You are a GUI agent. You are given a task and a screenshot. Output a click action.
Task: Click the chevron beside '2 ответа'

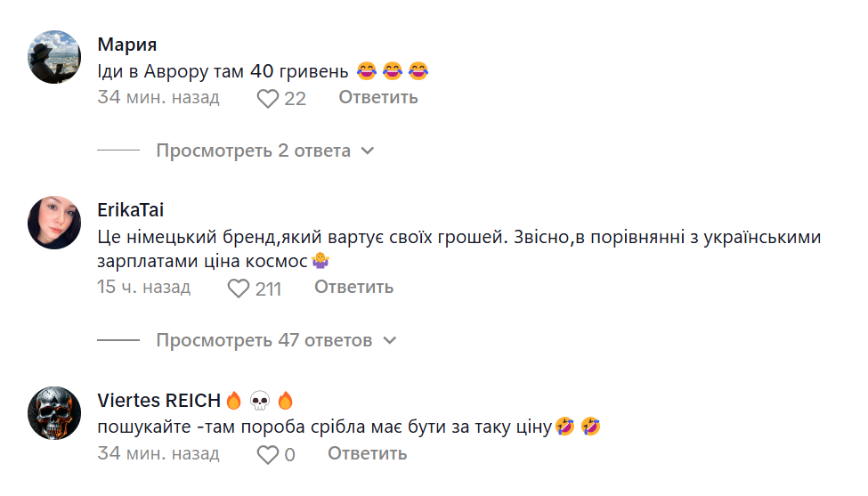(367, 151)
